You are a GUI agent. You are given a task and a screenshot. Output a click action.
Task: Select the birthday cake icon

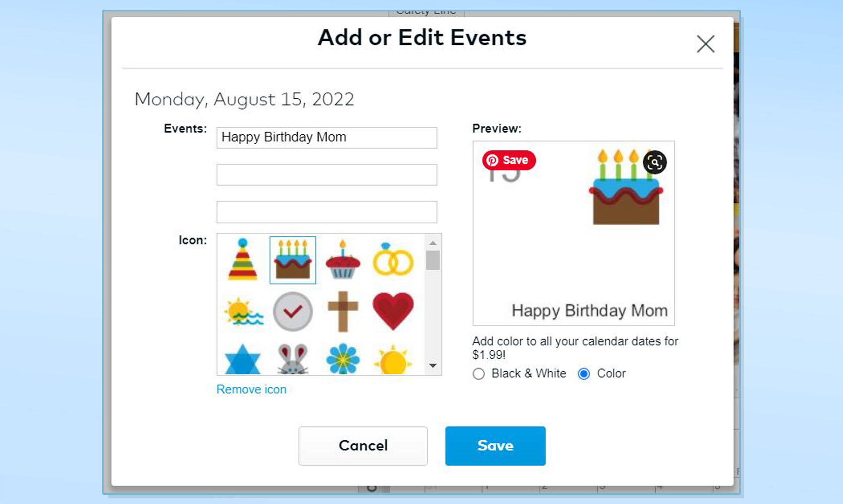click(293, 260)
